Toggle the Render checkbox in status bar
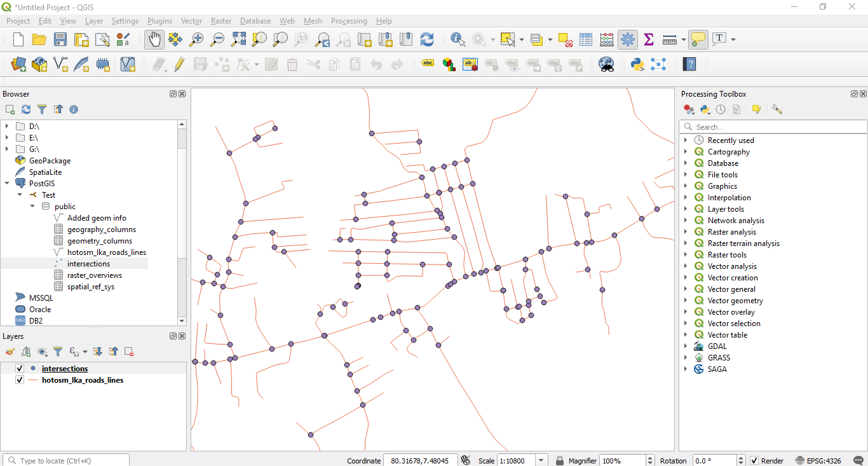 (754, 461)
